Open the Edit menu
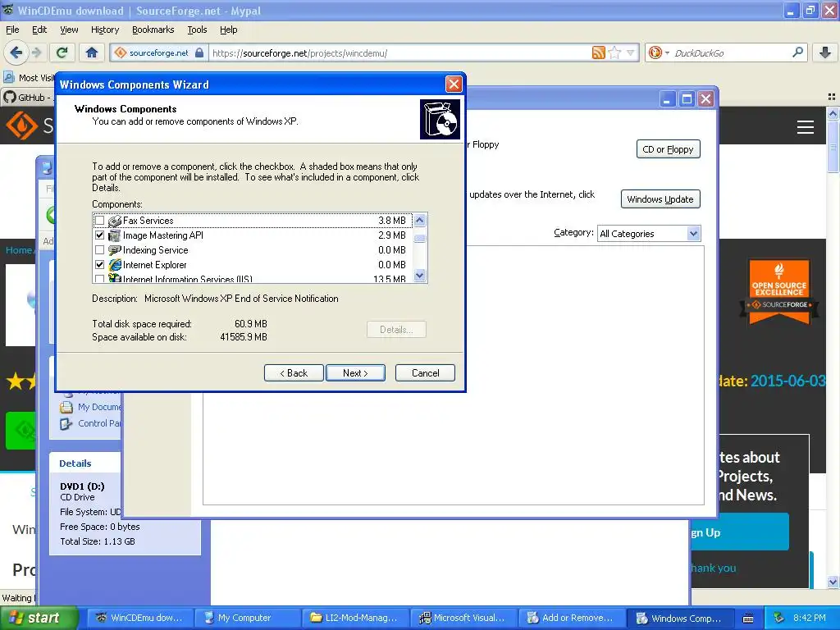This screenshot has width=840, height=630. point(39,30)
